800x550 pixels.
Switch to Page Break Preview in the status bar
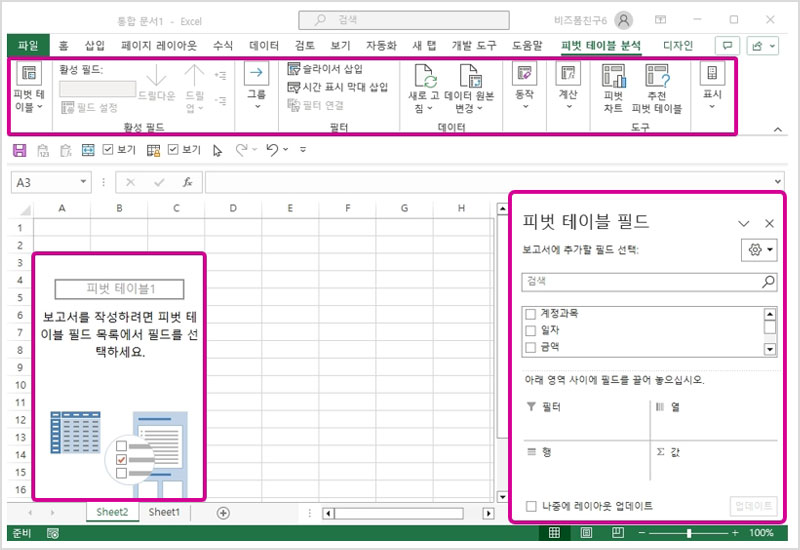618,533
